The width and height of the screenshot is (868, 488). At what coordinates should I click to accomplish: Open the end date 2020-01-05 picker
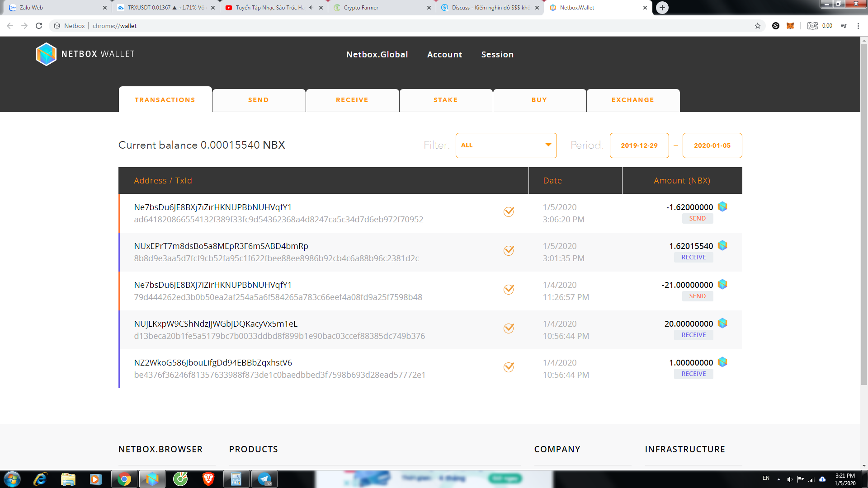pyautogui.click(x=712, y=145)
